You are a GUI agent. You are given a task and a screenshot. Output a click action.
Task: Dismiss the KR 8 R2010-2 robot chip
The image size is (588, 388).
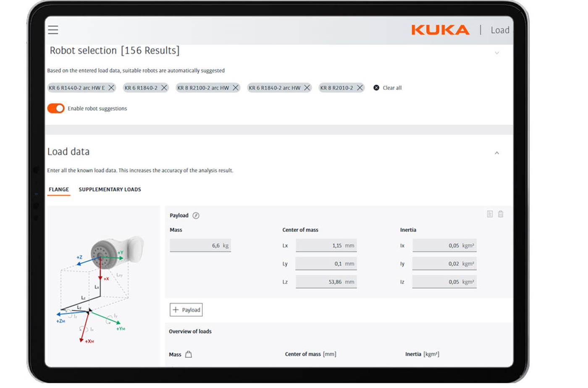[360, 88]
